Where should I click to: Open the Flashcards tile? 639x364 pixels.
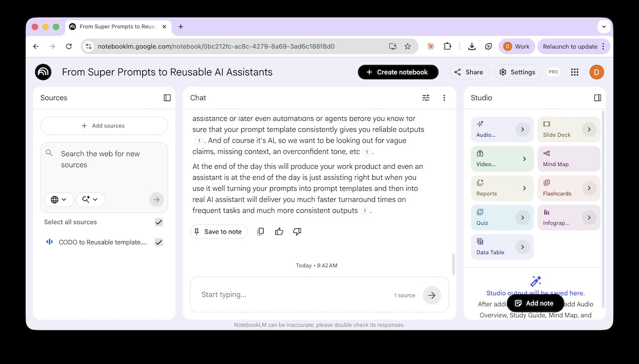coord(569,188)
